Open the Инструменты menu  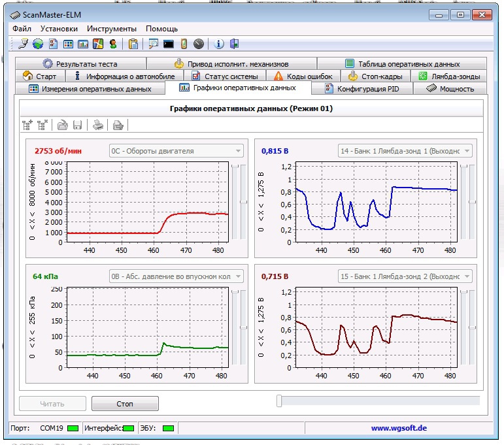(112, 29)
